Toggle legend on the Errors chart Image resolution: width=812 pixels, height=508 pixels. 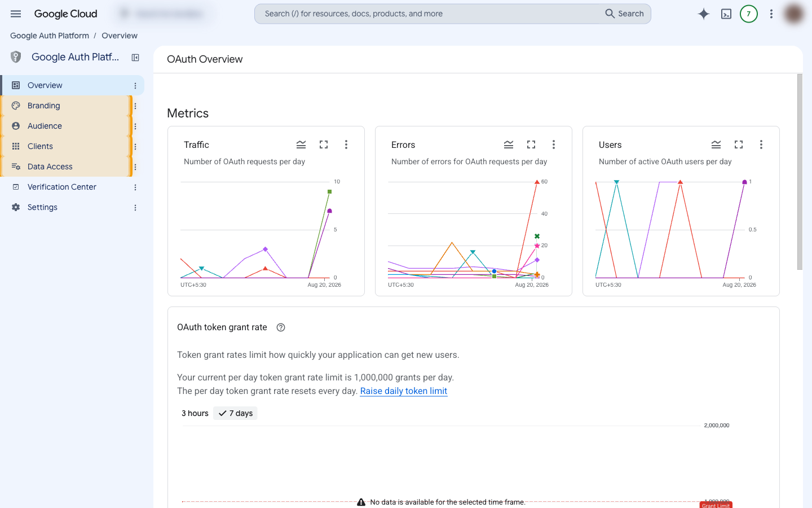[x=509, y=144]
